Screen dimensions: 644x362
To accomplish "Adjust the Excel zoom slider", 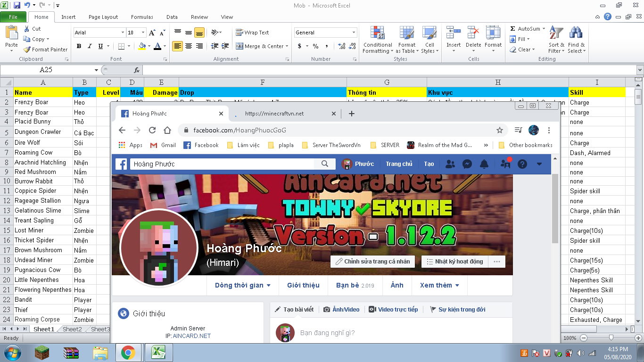I will click(611, 338).
